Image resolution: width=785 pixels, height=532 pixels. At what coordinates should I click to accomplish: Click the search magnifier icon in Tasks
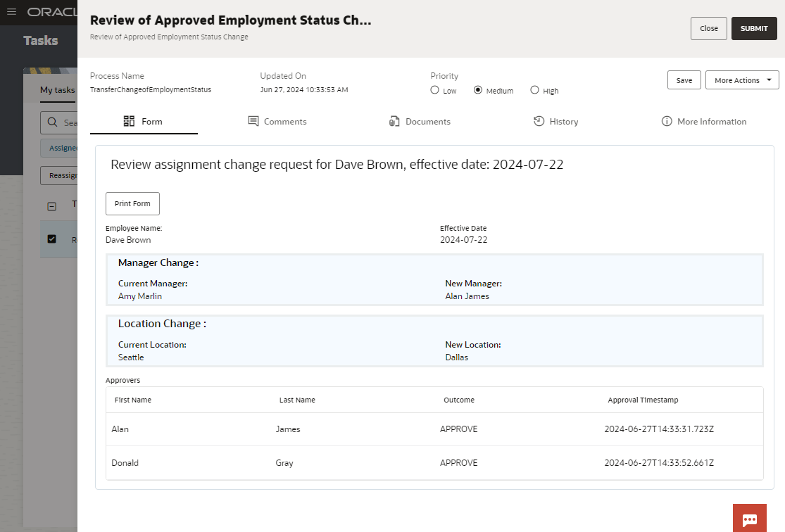[52, 122]
